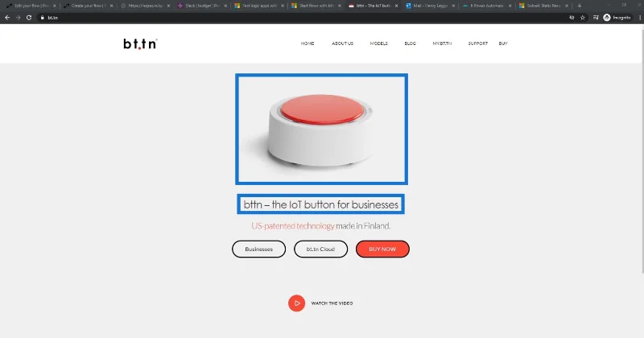Screen dimensions: 644x338
Task: Close the reqres.in tab
Action: 168,6
